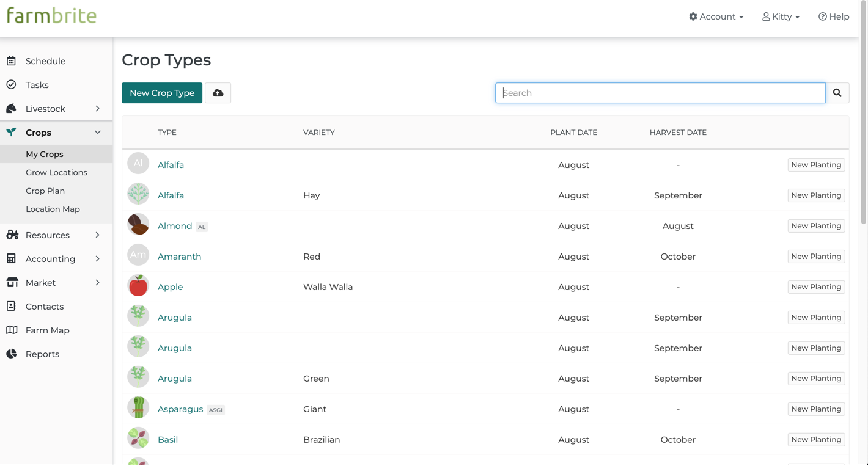Open the Amaranth crop type link
Screen dimensions: 868x466
pos(179,257)
